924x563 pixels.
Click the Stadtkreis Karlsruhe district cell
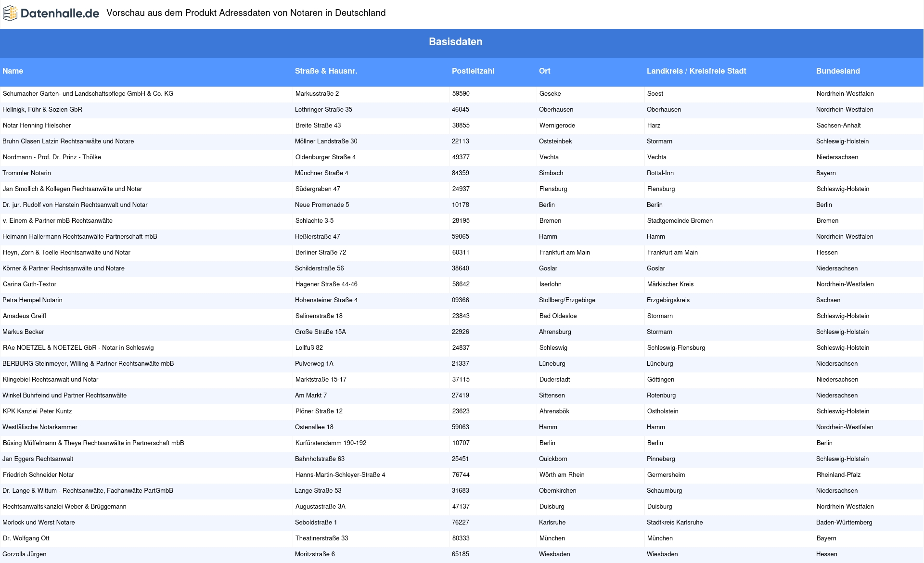[x=675, y=523]
